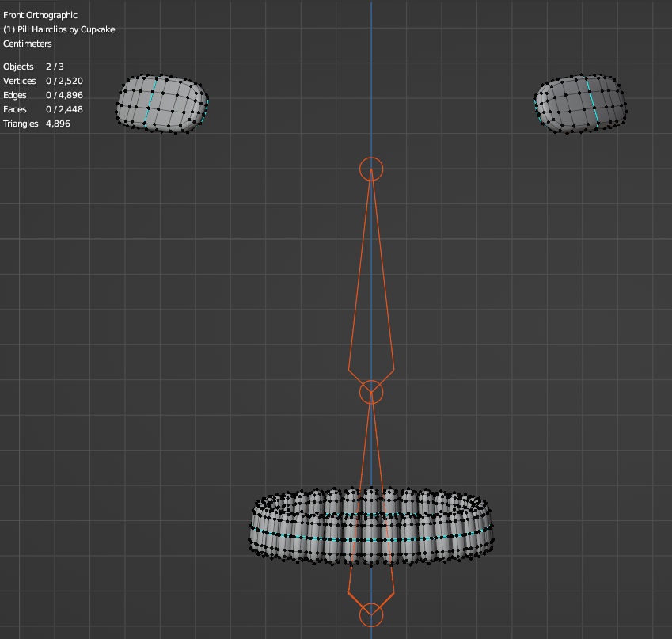Image resolution: width=672 pixels, height=639 pixels.
Task: Click the Pill Hairclips by Cupkake label
Action: [59, 29]
